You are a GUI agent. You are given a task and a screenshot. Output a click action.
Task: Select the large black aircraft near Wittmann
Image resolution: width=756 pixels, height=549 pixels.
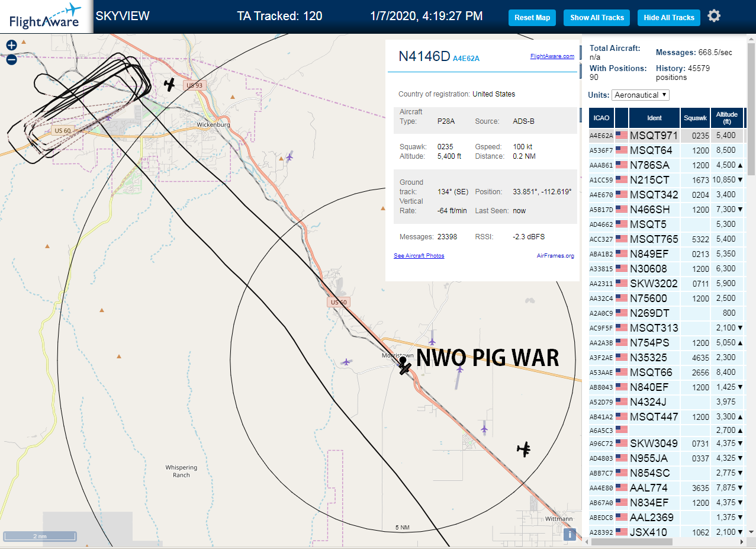click(524, 450)
